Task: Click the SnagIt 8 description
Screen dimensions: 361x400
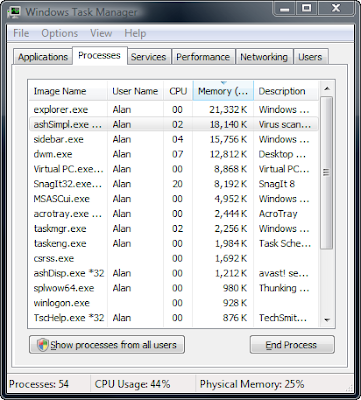Action: point(277,184)
